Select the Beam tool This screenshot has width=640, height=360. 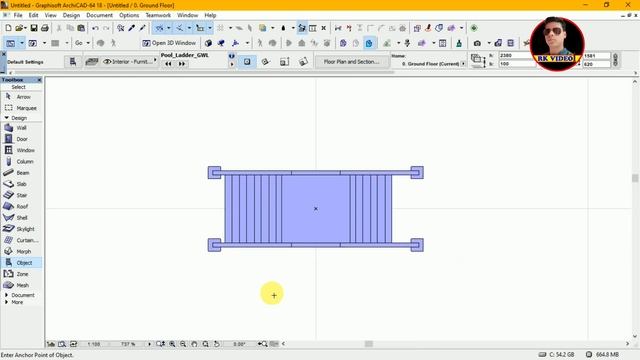click(x=21, y=173)
